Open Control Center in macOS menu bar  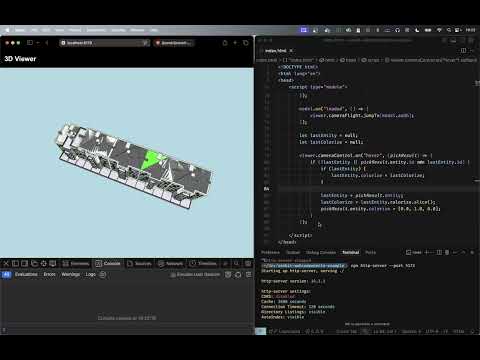click(458, 30)
